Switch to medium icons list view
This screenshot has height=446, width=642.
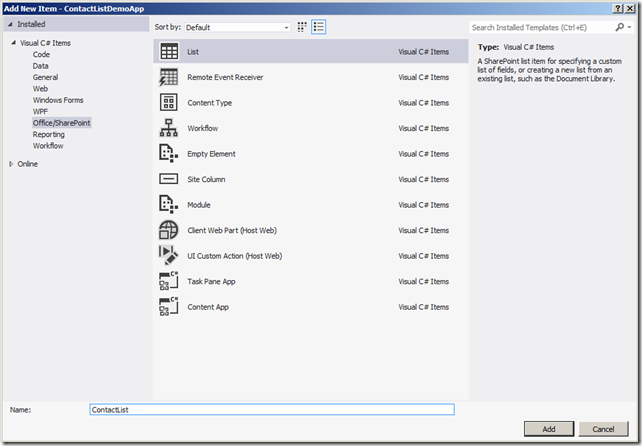pos(319,27)
